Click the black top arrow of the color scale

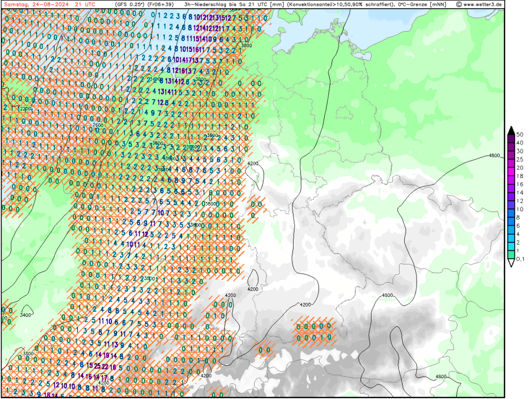(x=511, y=129)
